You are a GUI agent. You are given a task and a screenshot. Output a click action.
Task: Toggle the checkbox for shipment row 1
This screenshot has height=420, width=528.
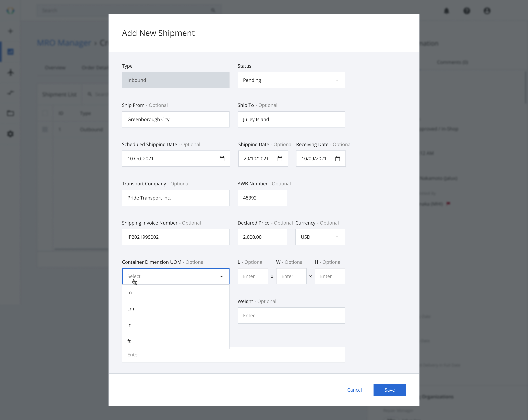click(45, 129)
